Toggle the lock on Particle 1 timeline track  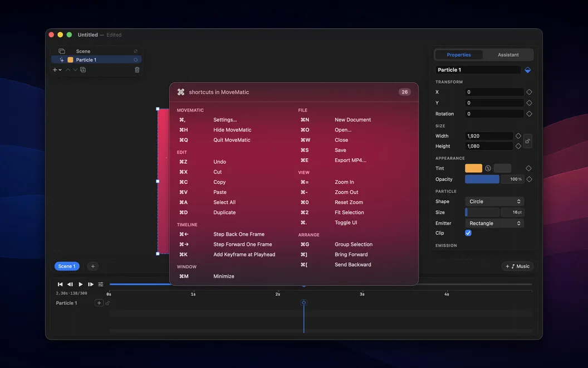tap(107, 303)
